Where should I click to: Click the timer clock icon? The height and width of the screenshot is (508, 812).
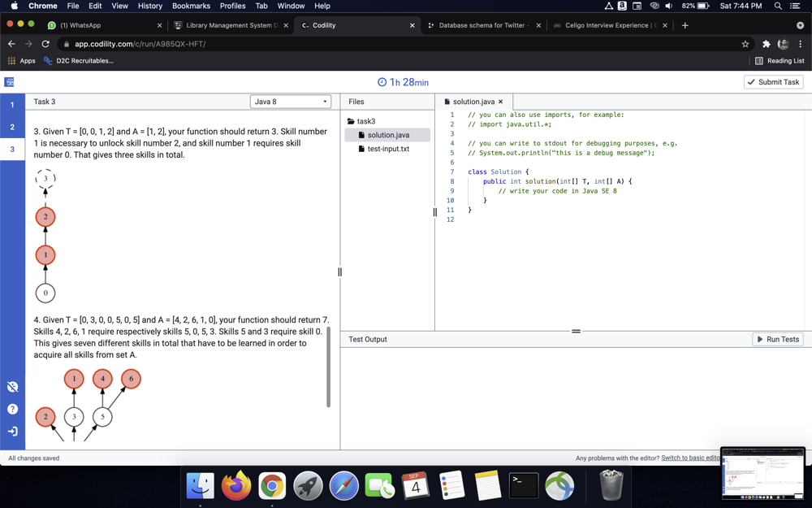pos(382,82)
